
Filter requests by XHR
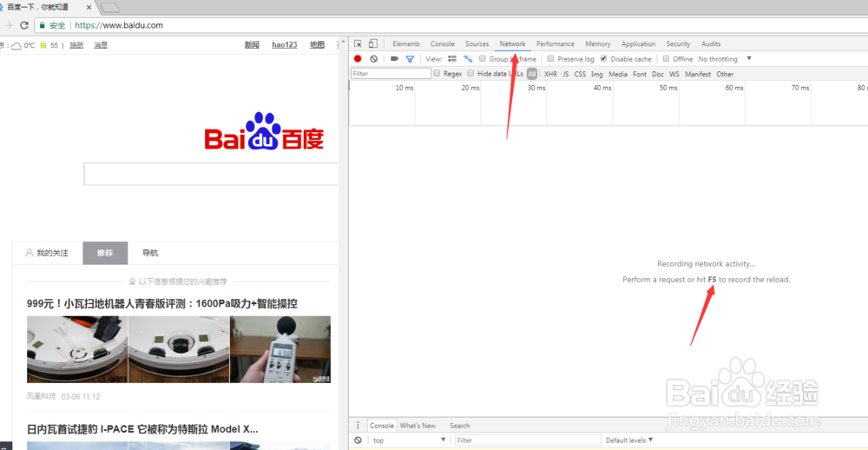(551, 74)
